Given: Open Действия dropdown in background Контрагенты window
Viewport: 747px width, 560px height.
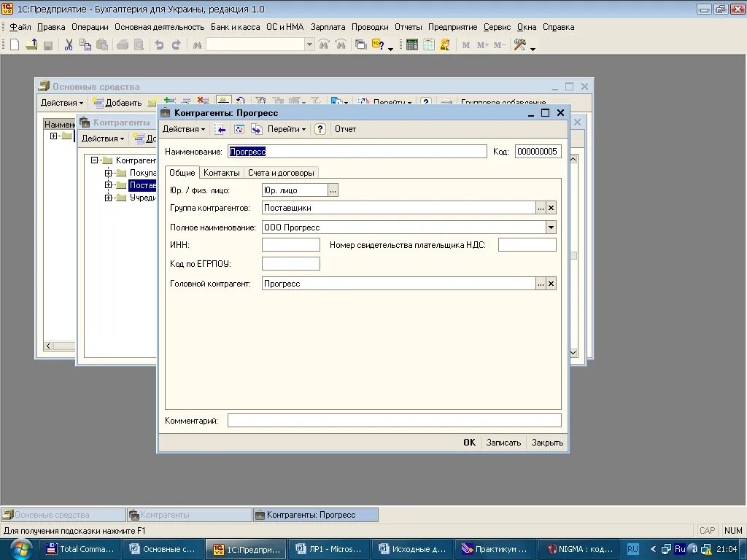Looking at the screenshot, I should pos(103,139).
